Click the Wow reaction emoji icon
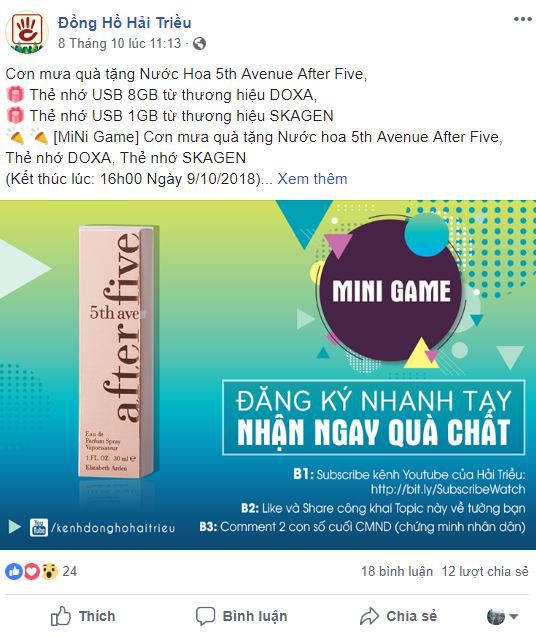536x638 pixels. click(x=49, y=571)
